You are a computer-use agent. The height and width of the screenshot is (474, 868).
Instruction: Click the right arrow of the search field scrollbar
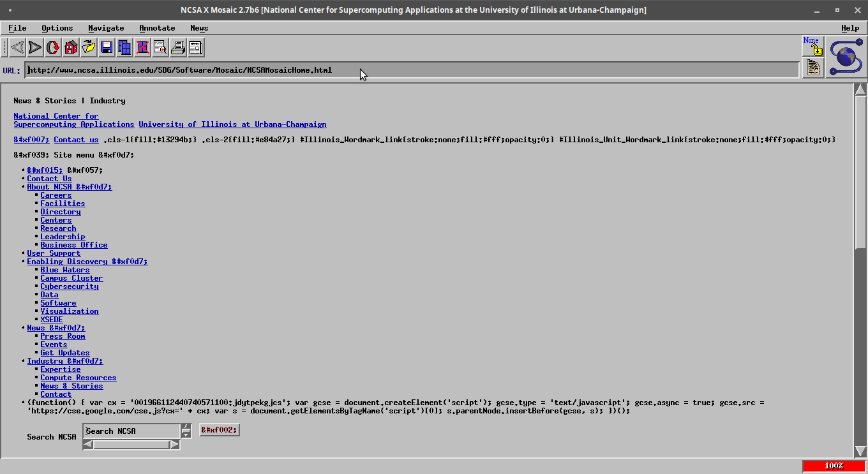click(175, 445)
